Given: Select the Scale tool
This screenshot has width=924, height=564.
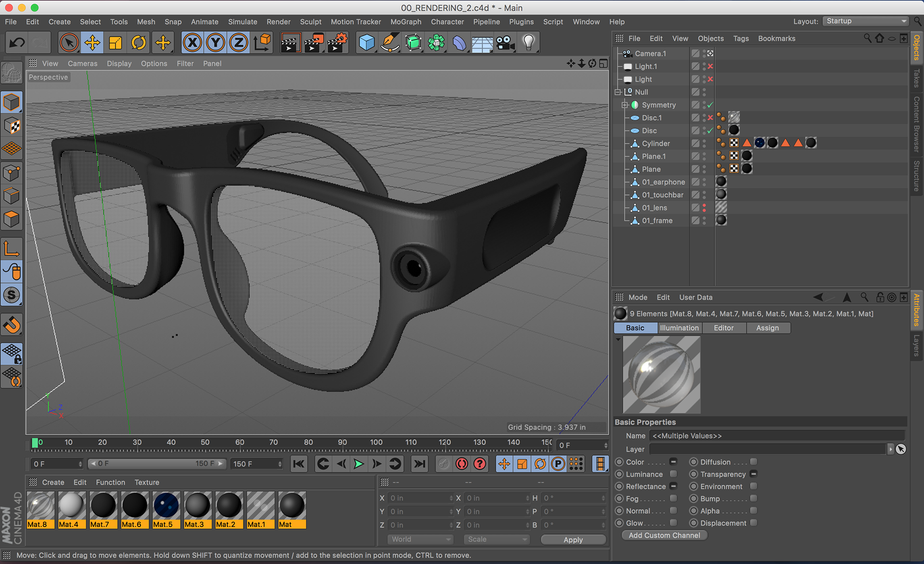Looking at the screenshot, I should pos(115,42).
